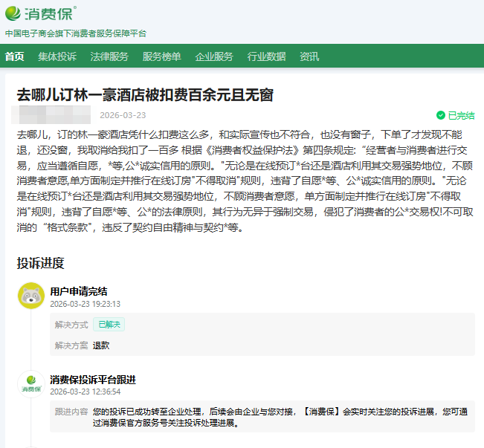This screenshot has height=448, width=484.
Task: Open the 行业数据 navigation item
Action: [x=266, y=56]
